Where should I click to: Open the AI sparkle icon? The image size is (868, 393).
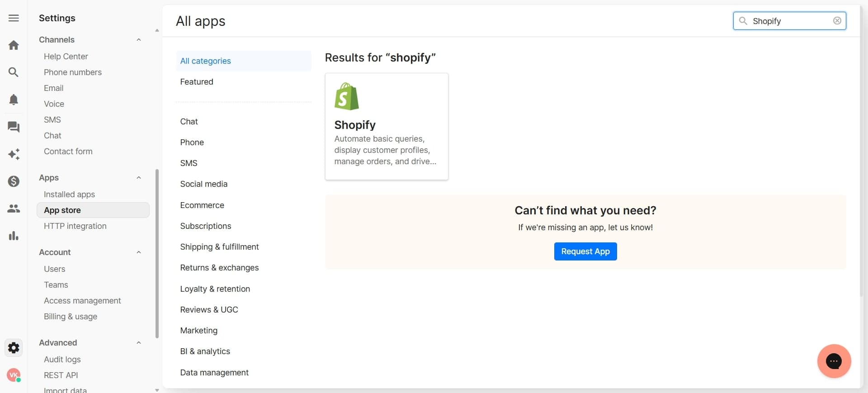pos(14,154)
